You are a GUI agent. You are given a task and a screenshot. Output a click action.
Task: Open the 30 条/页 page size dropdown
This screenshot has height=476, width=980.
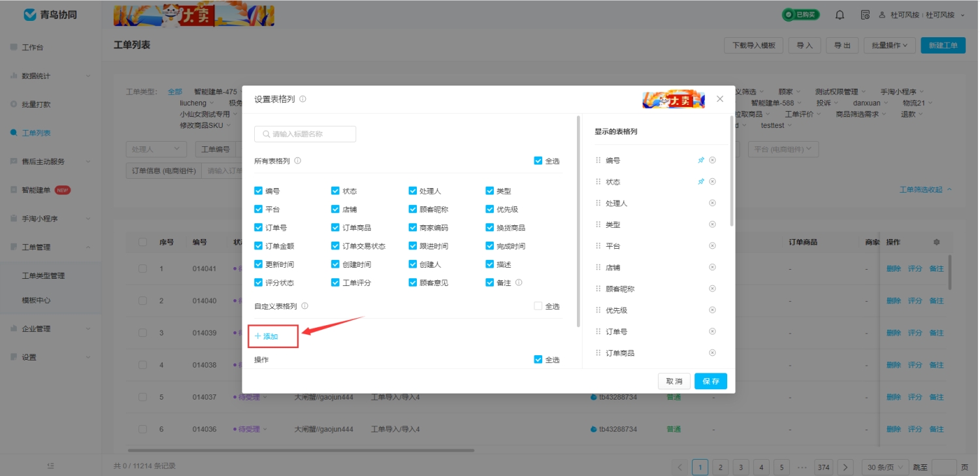coord(885,468)
